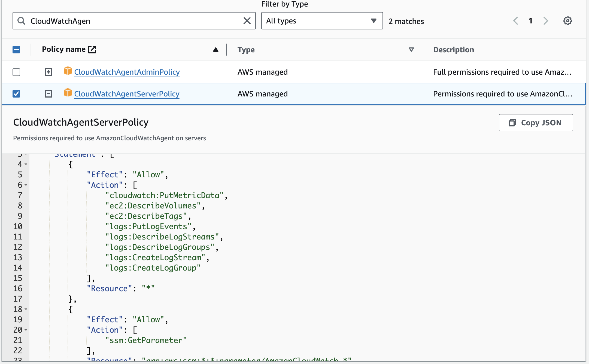This screenshot has height=364, width=589.
Task: Open table preferences gear icon
Action: click(567, 21)
